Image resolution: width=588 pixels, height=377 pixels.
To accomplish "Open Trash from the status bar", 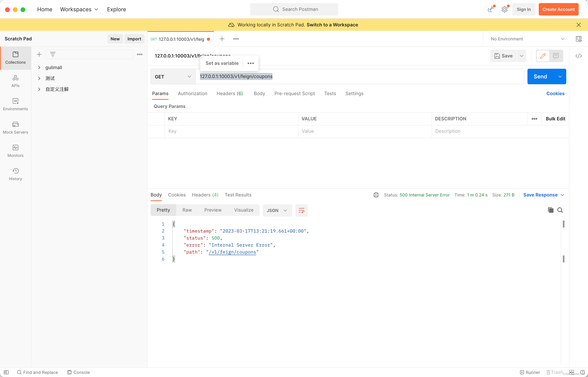I will [555, 372].
